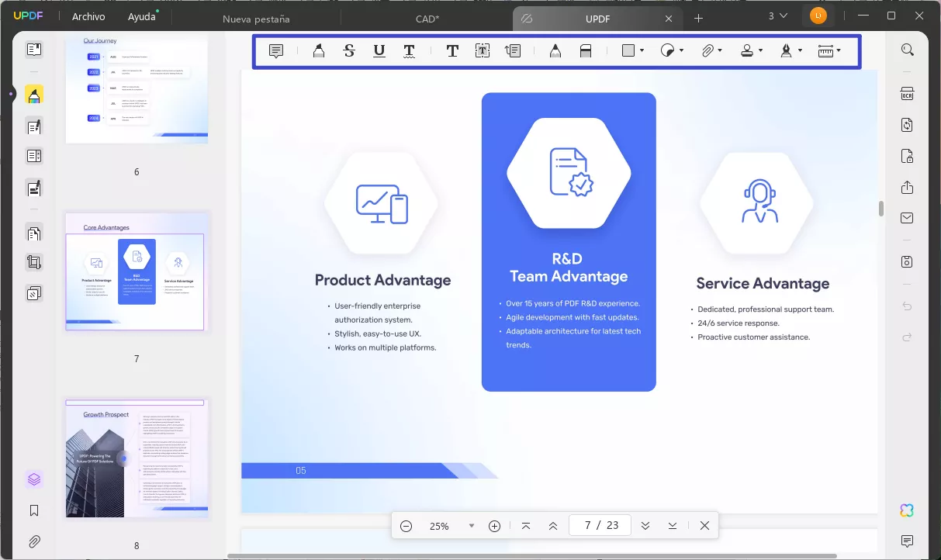Activate the Comment highlighter mode
The image size is (941, 560).
click(x=34, y=95)
